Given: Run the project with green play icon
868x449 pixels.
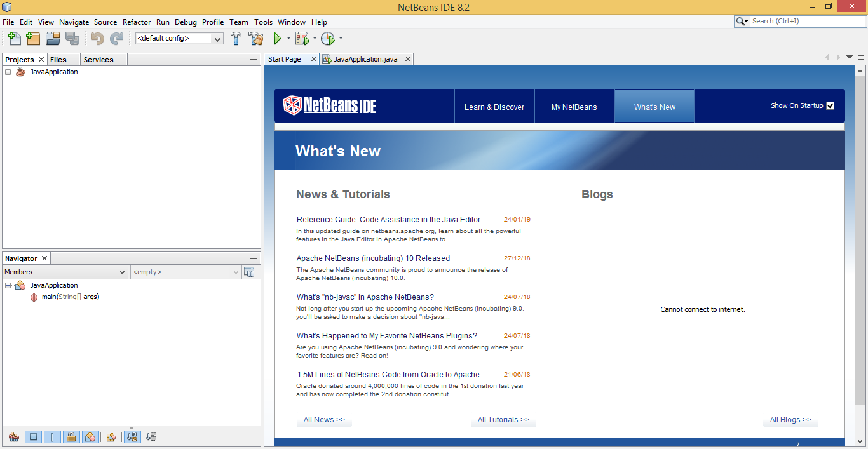Looking at the screenshot, I should pyautogui.click(x=277, y=39).
